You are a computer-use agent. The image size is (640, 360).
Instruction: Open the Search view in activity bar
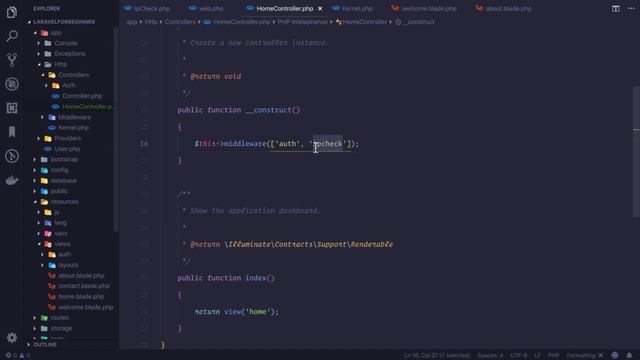tap(12, 36)
